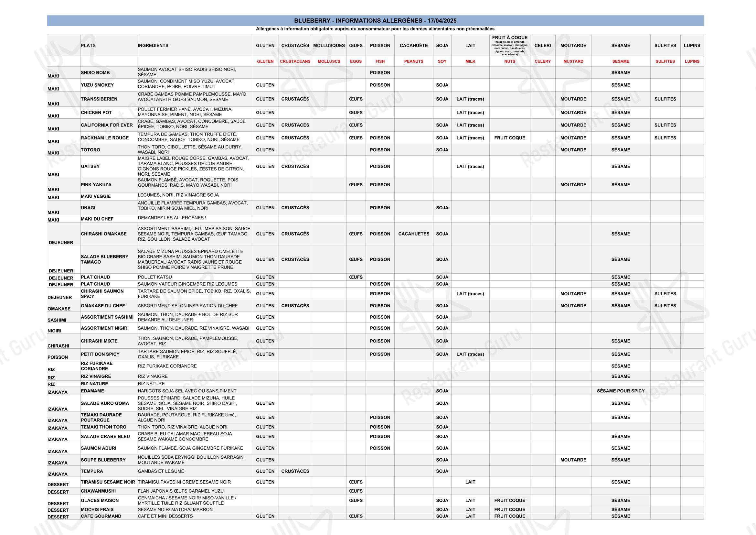Select the red "FISH" English label

[380, 61]
